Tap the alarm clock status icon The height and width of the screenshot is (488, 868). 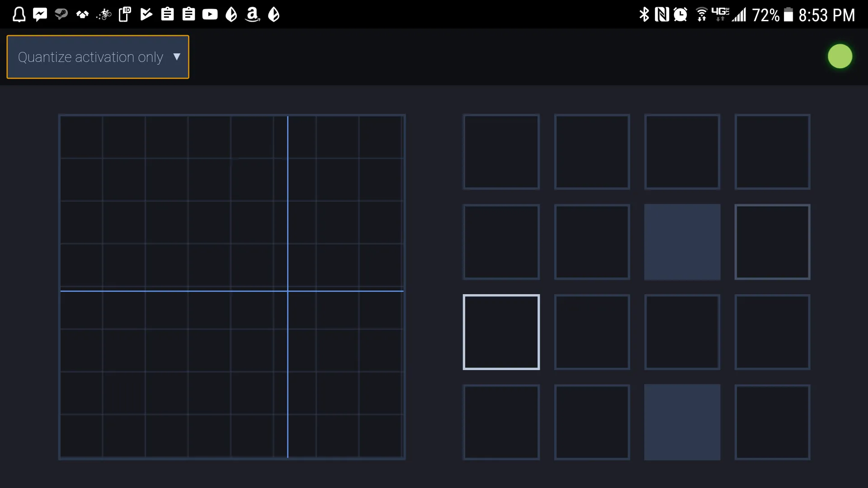(680, 14)
